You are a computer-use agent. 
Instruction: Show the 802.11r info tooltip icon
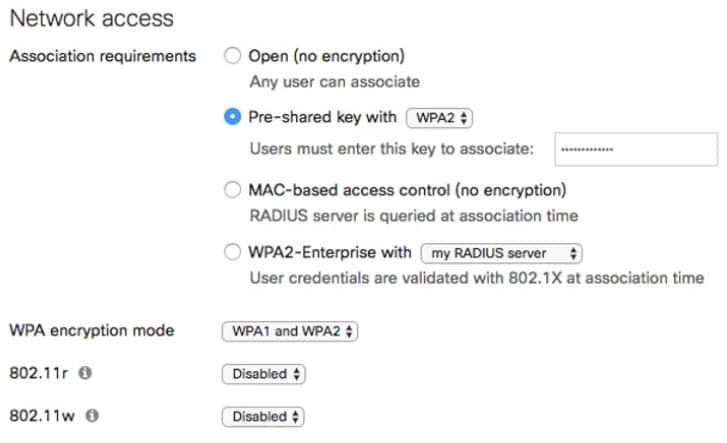[85, 374]
